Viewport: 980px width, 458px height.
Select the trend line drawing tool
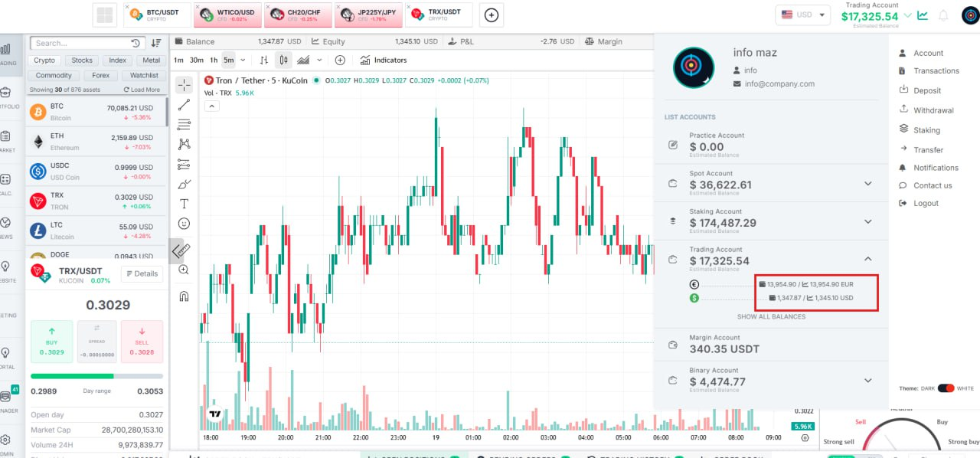(184, 105)
